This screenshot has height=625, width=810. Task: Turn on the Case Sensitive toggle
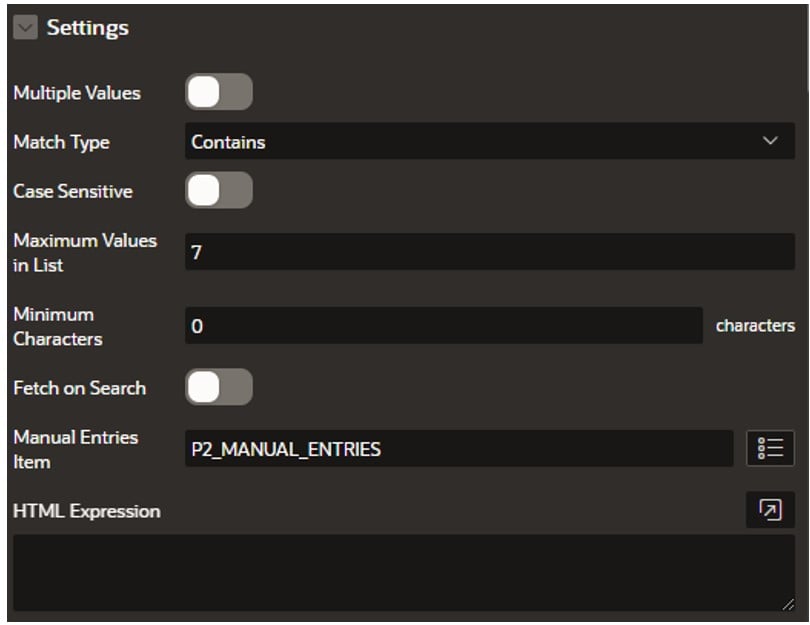(219, 191)
